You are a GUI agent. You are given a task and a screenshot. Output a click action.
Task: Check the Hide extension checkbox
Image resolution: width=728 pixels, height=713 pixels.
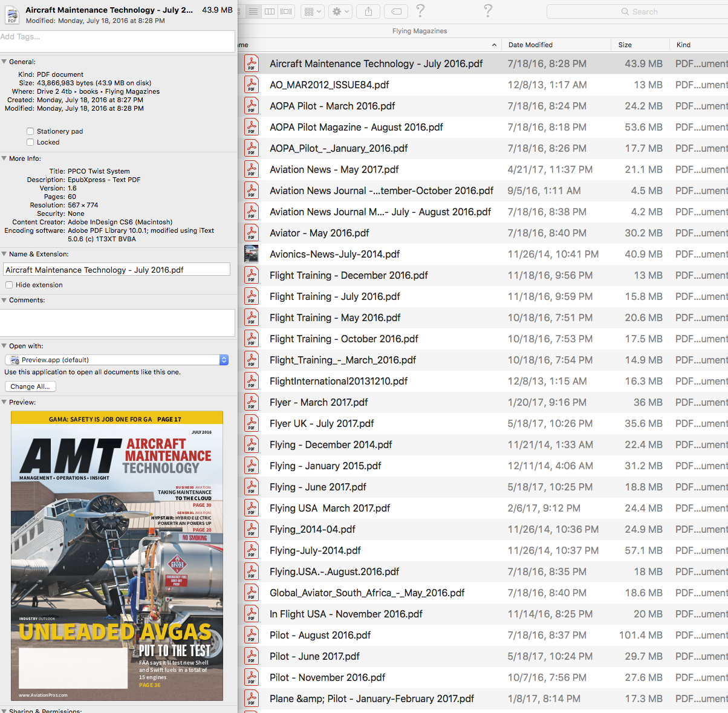[x=9, y=285]
